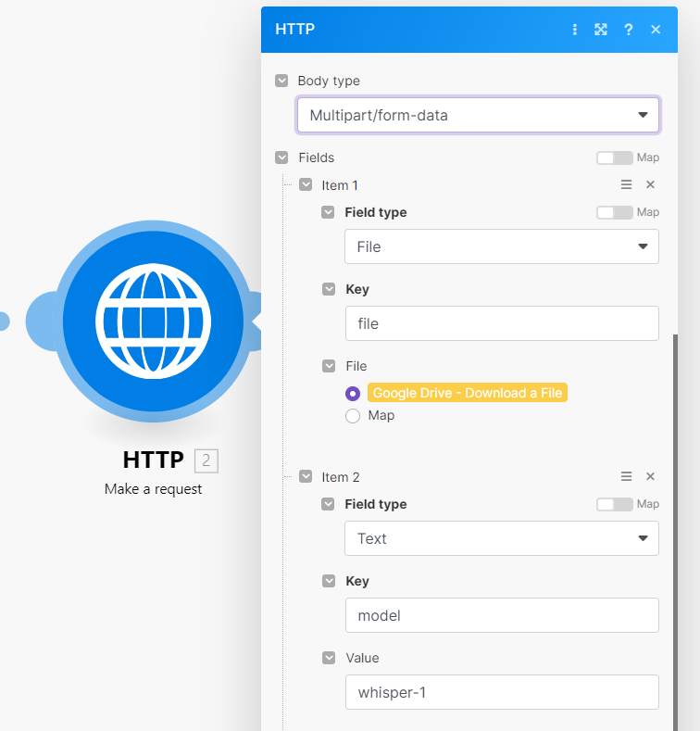Click the 'Fields' label

(317, 158)
